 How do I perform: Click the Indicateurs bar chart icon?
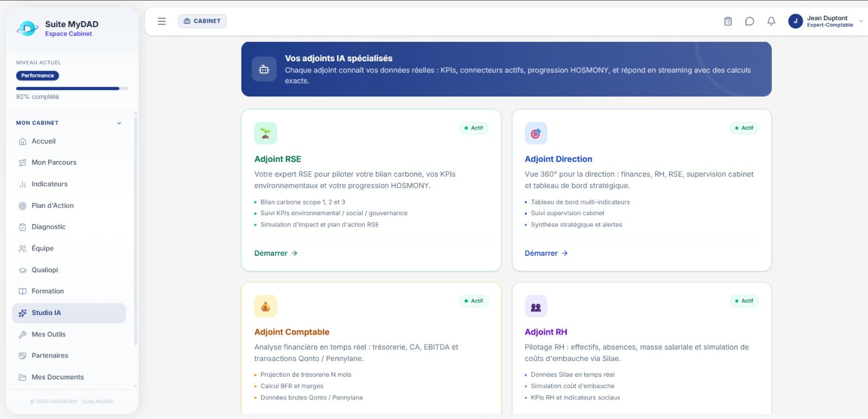pos(22,184)
